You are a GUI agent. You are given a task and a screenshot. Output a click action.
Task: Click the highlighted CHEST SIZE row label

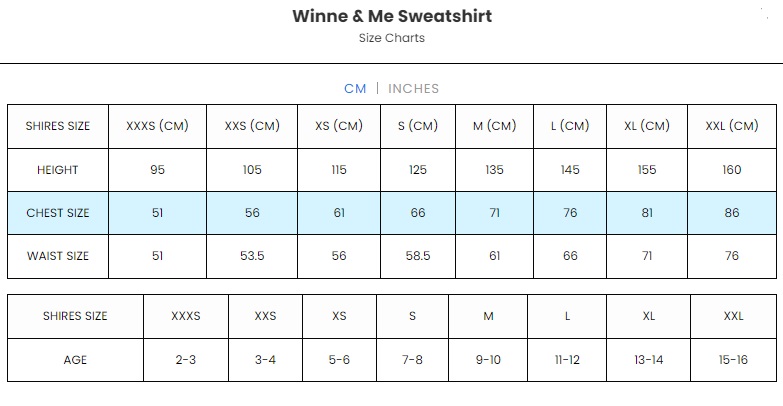tap(57, 213)
